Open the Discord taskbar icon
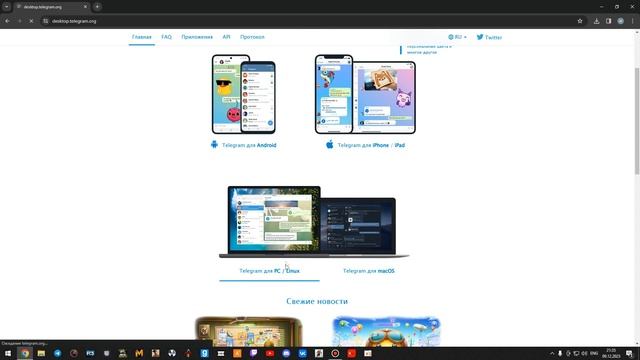The image size is (640, 360). point(286,353)
